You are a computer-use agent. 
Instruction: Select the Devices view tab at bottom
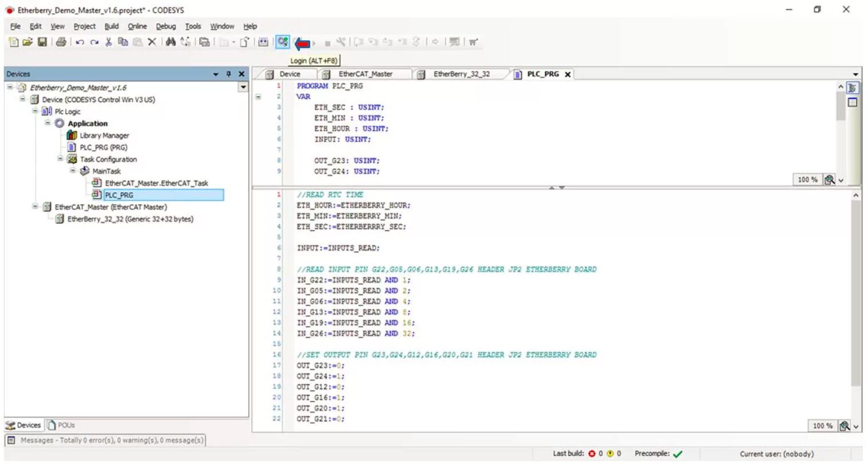23,425
